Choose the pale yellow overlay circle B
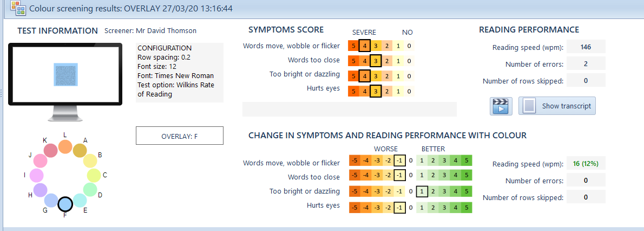 tap(90, 161)
